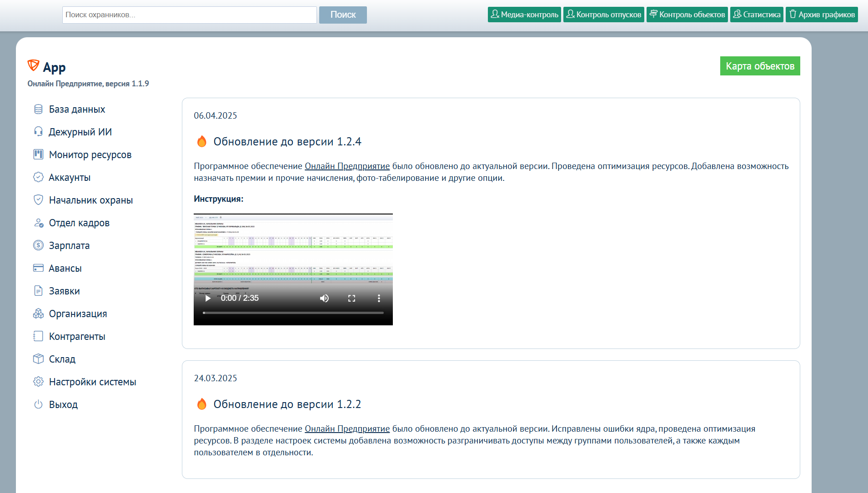868x493 pixels.
Task: Click the notebook icon beside Контрагенты
Action: tap(38, 336)
